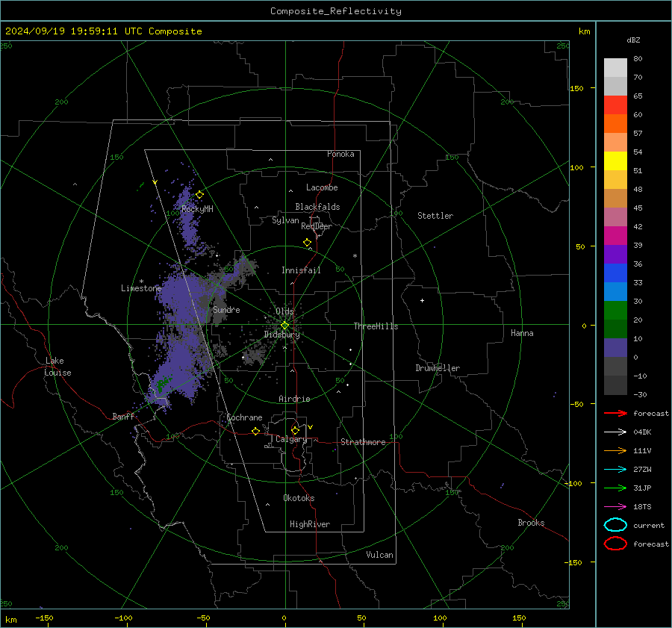Click the Banff city label

pos(123,416)
